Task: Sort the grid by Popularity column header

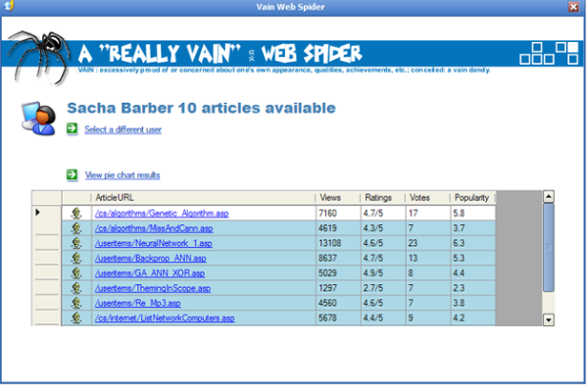Action: (473, 198)
